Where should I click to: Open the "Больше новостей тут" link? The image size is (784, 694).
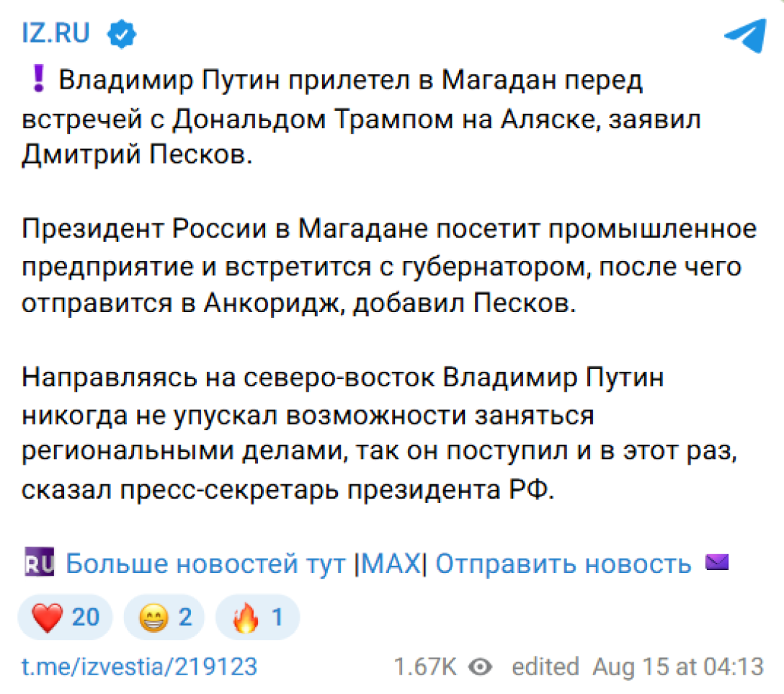tap(206, 564)
